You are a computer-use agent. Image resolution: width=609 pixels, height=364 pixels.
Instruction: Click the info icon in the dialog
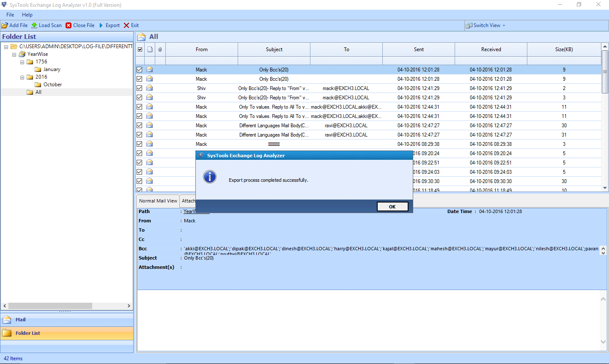210,177
